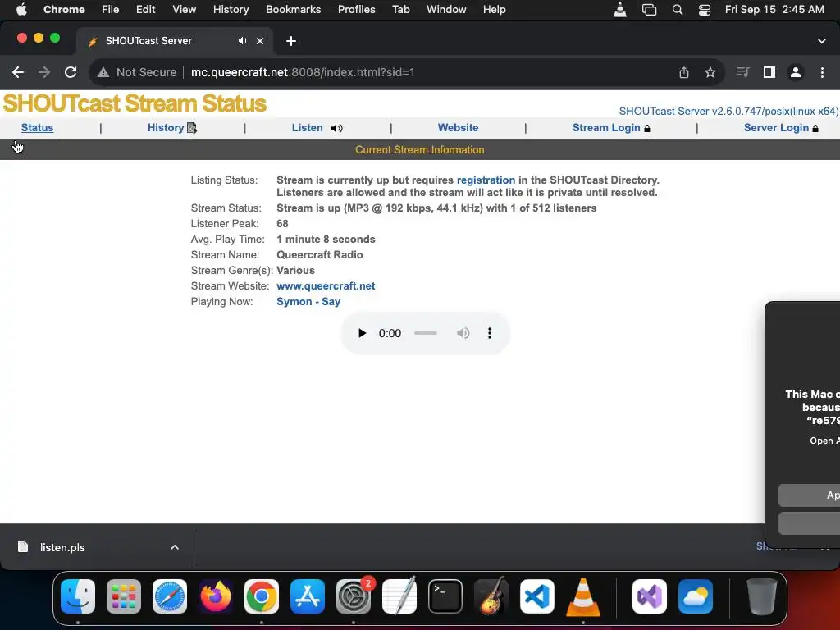
Task: Open the History menu in menu bar
Action: click(x=231, y=9)
